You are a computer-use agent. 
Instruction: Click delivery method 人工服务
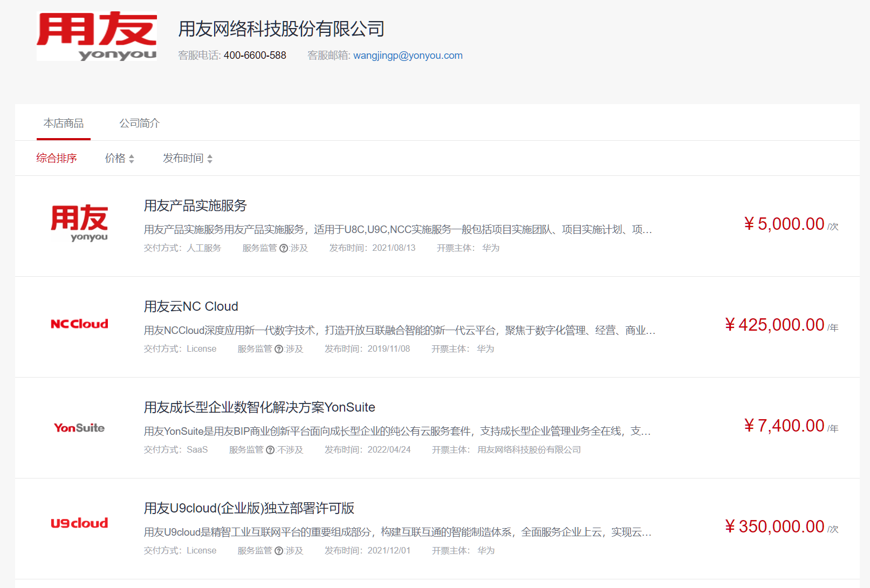pos(204,248)
